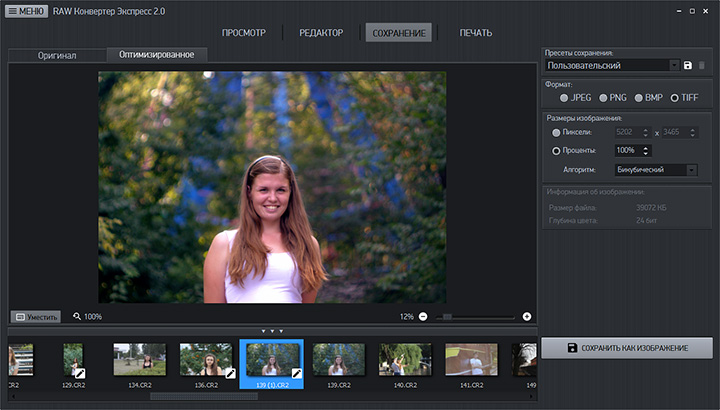This screenshot has width=720, height=410.
Task: Click the filmstrip scroll right arrow
Action: tap(532, 396)
